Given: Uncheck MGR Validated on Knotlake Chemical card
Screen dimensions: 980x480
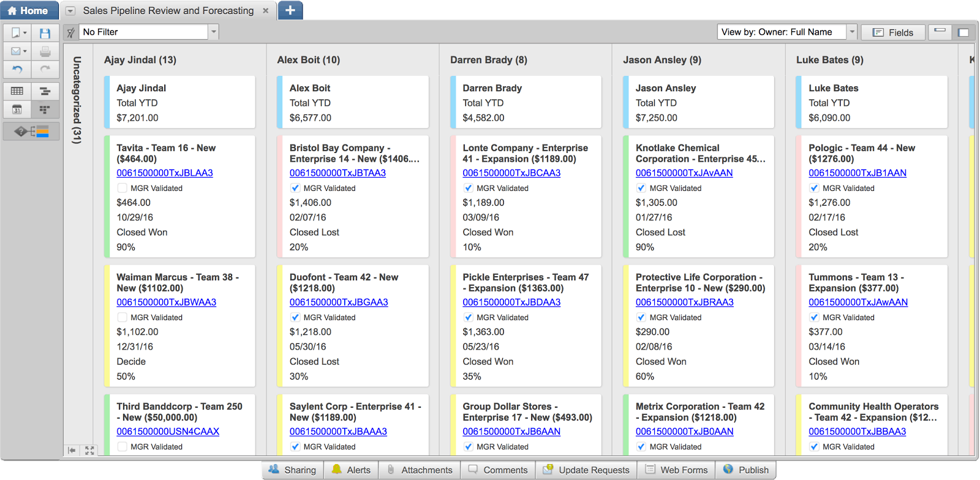Looking at the screenshot, I should (x=641, y=188).
